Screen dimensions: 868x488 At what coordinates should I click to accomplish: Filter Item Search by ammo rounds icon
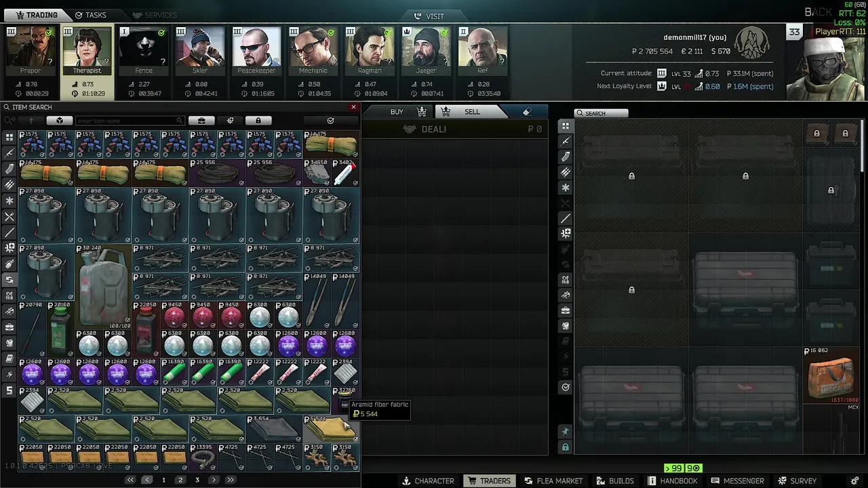pyautogui.click(x=9, y=184)
